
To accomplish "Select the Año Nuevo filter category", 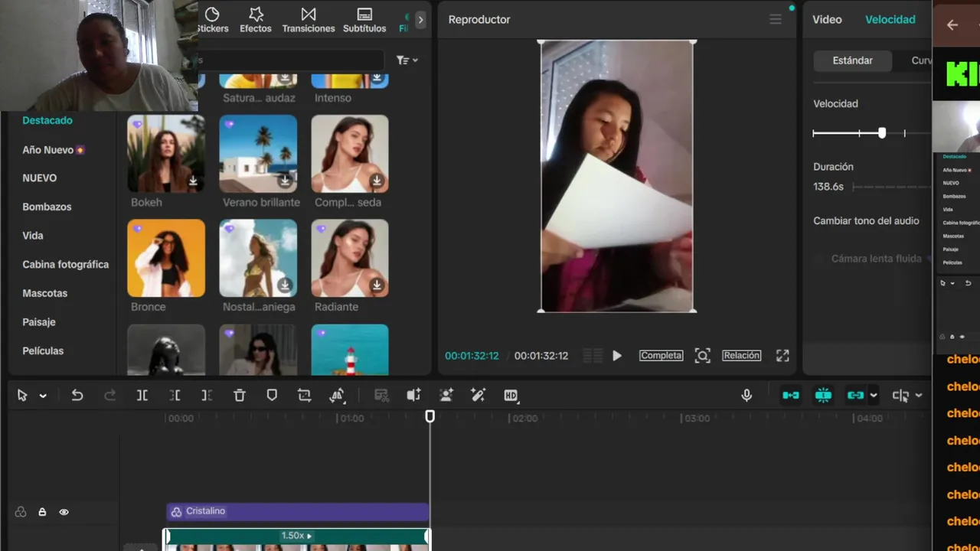I will (x=54, y=150).
